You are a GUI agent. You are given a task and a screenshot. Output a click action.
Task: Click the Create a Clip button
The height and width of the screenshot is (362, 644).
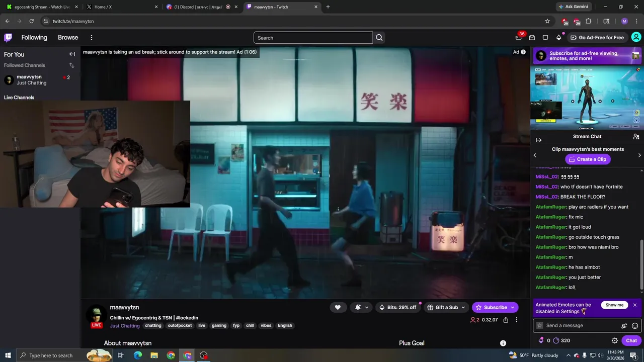588,159
